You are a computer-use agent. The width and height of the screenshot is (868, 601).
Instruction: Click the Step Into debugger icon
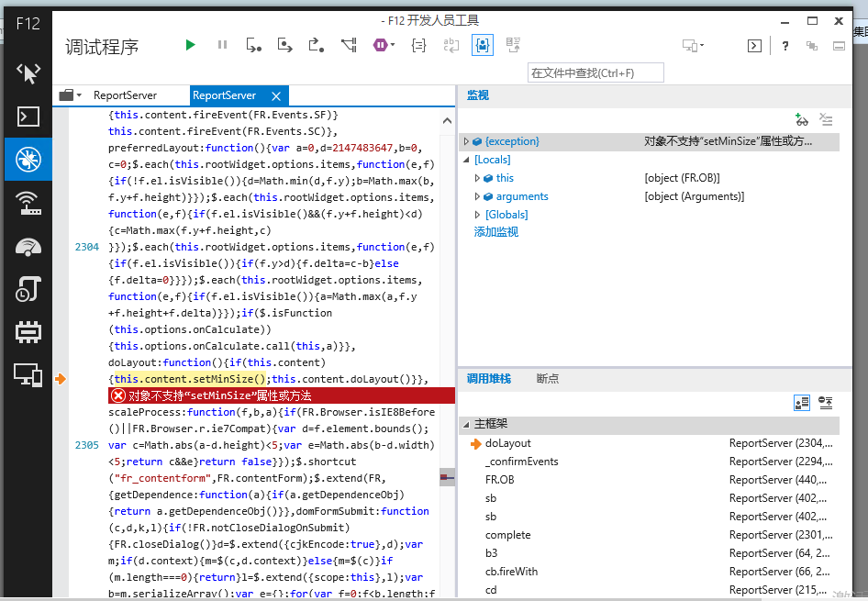[254, 45]
